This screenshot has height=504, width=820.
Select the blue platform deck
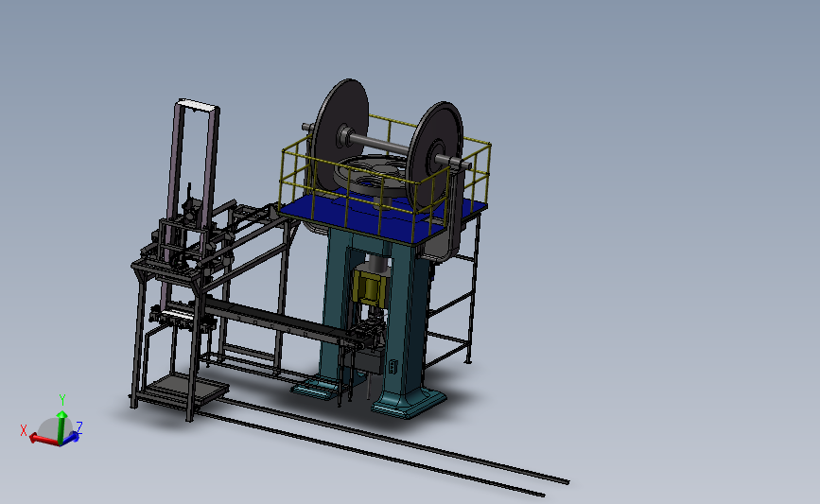384,216
